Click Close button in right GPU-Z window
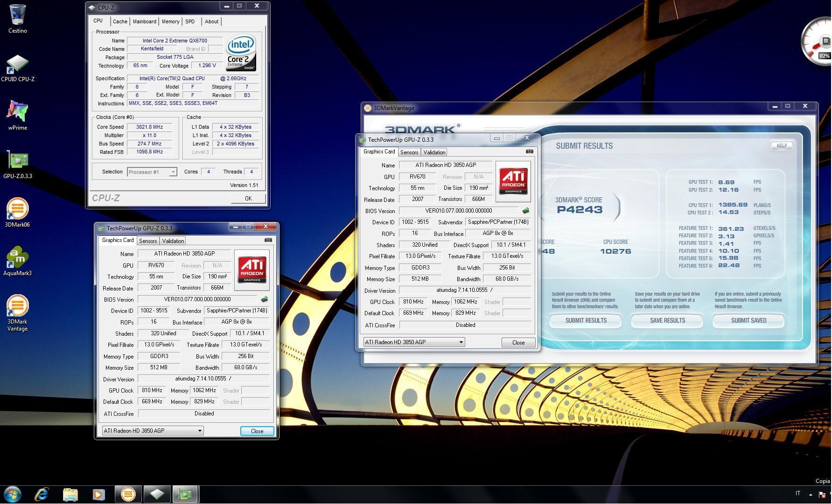The image size is (832, 504). [x=518, y=343]
